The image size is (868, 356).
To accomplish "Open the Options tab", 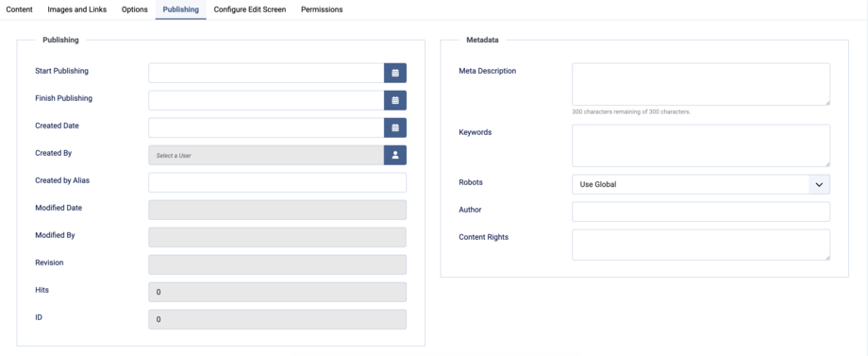I will pyautogui.click(x=135, y=9).
